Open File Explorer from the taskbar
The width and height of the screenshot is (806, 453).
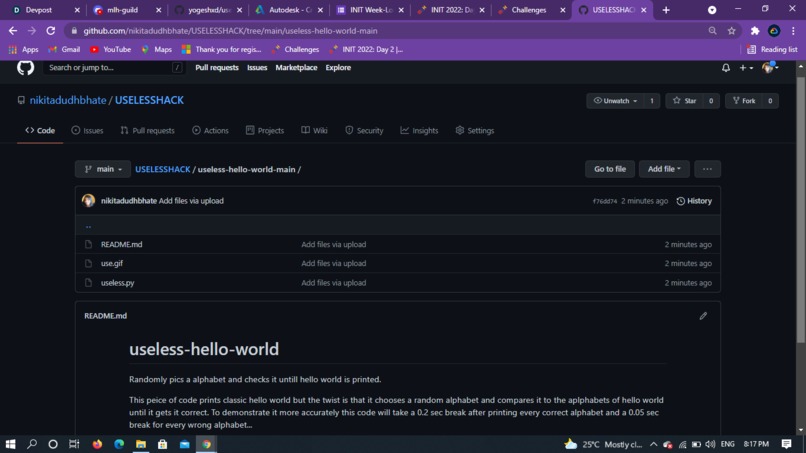click(141, 444)
